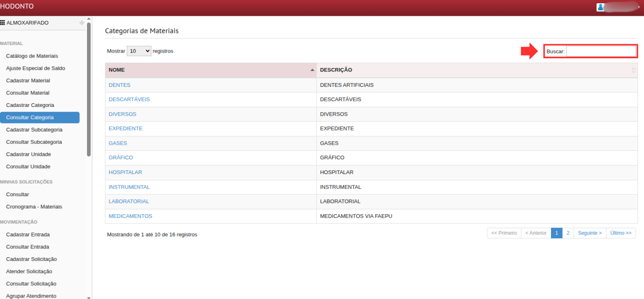Click the sidebar vertical scrollbar thumb
Viewport: 644px width, 299px height.
point(89,88)
